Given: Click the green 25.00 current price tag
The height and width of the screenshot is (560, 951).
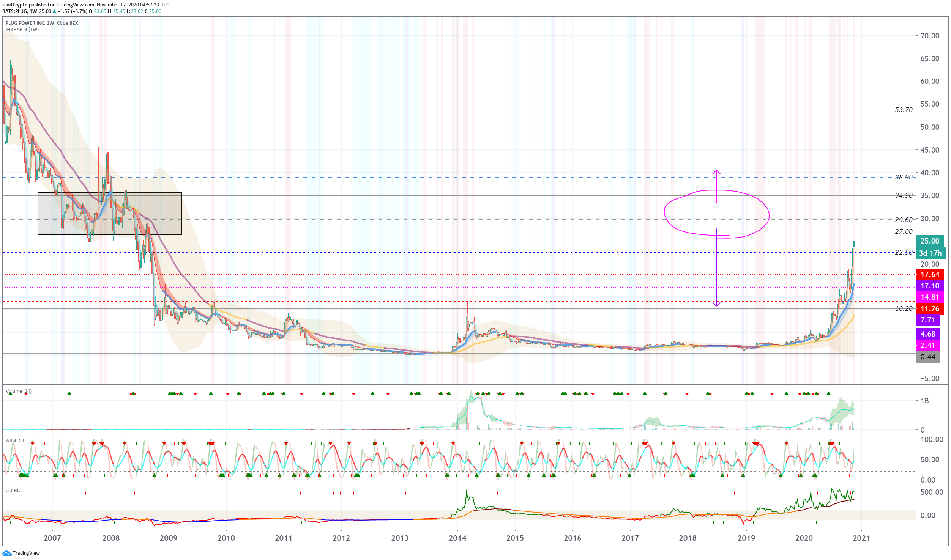Looking at the screenshot, I should pos(930,241).
